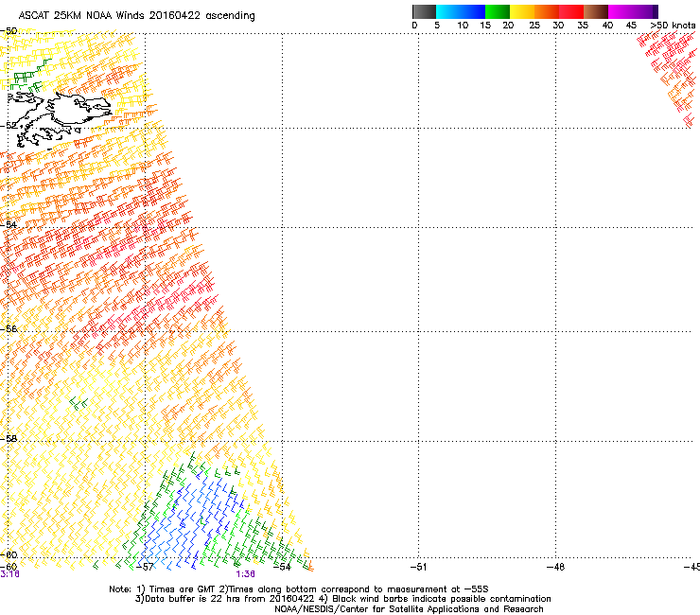Click the blue low-wind barb cluster near -59 latitude
The image size is (700, 615).
point(194,522)
